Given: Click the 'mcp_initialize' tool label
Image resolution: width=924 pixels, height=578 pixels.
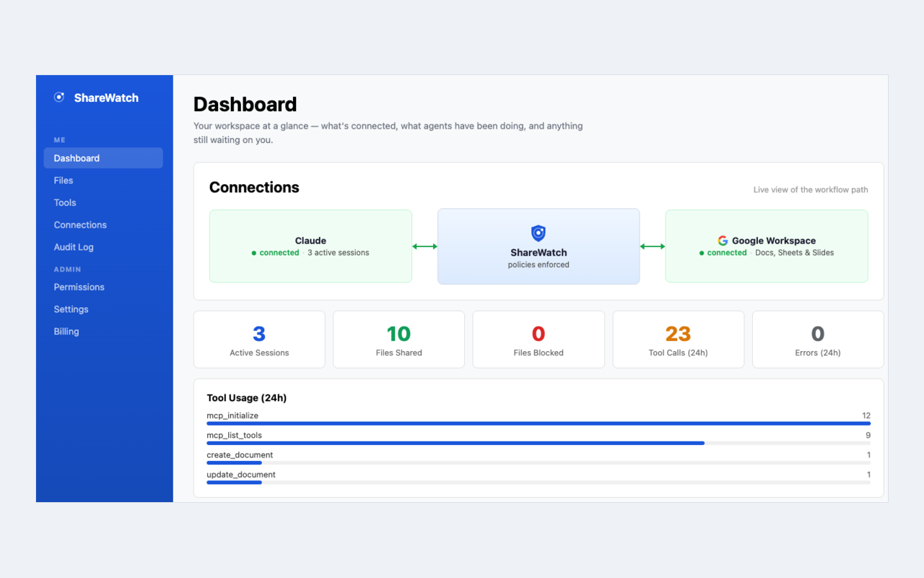Looking at the screenshot, I should [232, 416].
